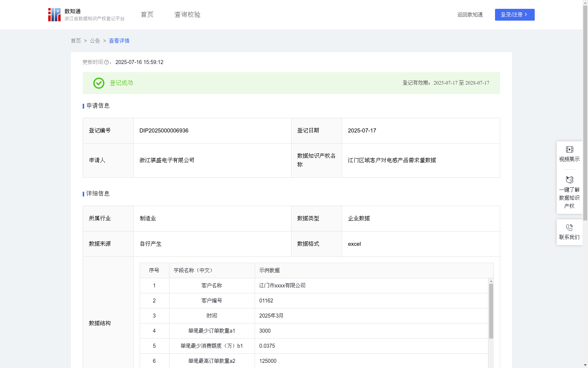Open 查询校验 in the top navigation
Viewport: 588px width, 368px height.
(x=187, y=14)
